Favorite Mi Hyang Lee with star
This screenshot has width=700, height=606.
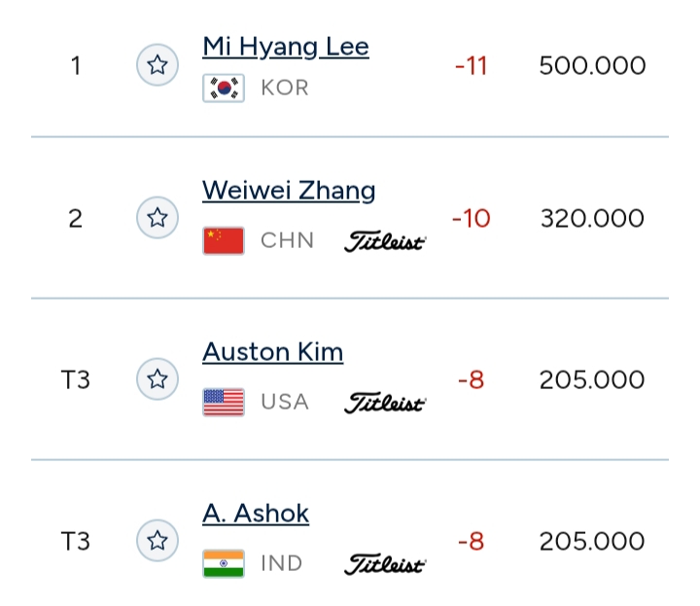157,65
